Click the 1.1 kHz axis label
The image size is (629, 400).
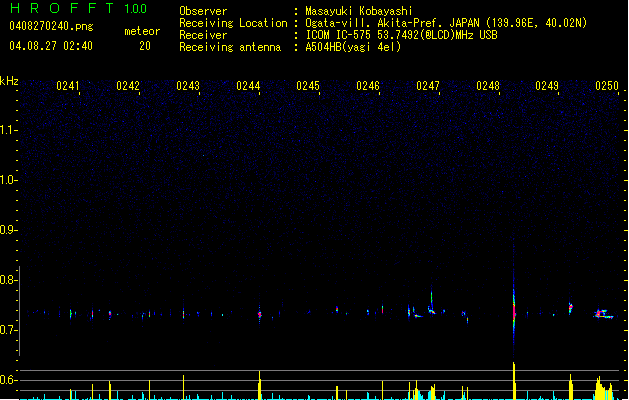[8, 130]
